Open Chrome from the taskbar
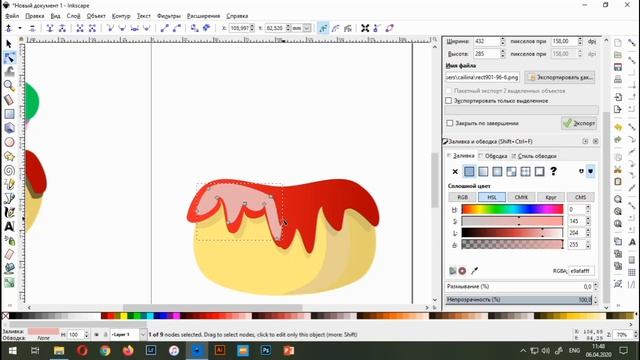 coord(105,350)
